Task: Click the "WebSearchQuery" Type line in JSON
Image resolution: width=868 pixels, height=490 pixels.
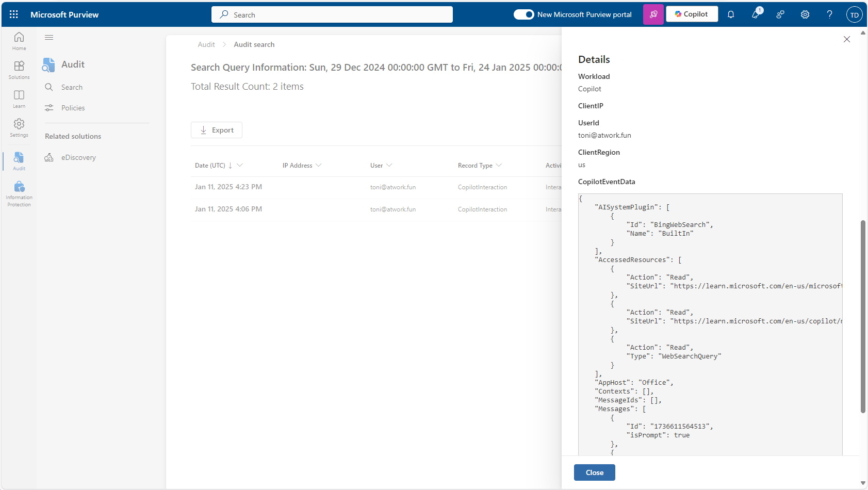Action: 674,356
